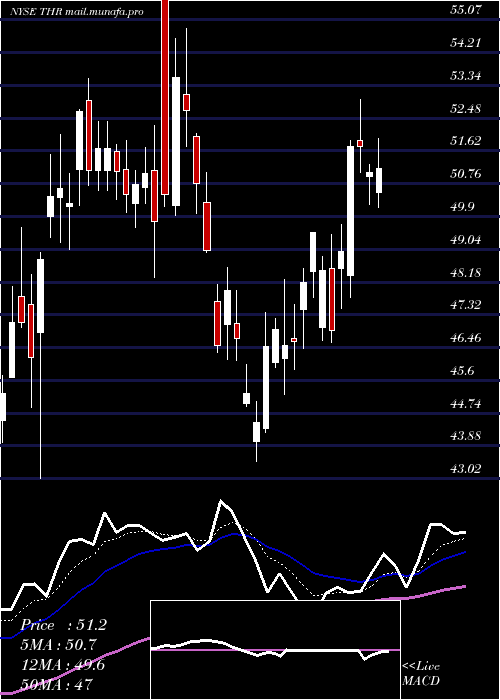500x700 pixels.
Task: Click the 51.62 price axis label
Action: tap(466, 141)
